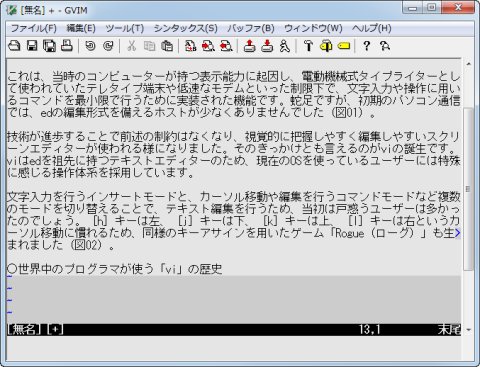Save the current file via floppy icon
Viewport: 480px width, 367px height.
click(32, 46)
